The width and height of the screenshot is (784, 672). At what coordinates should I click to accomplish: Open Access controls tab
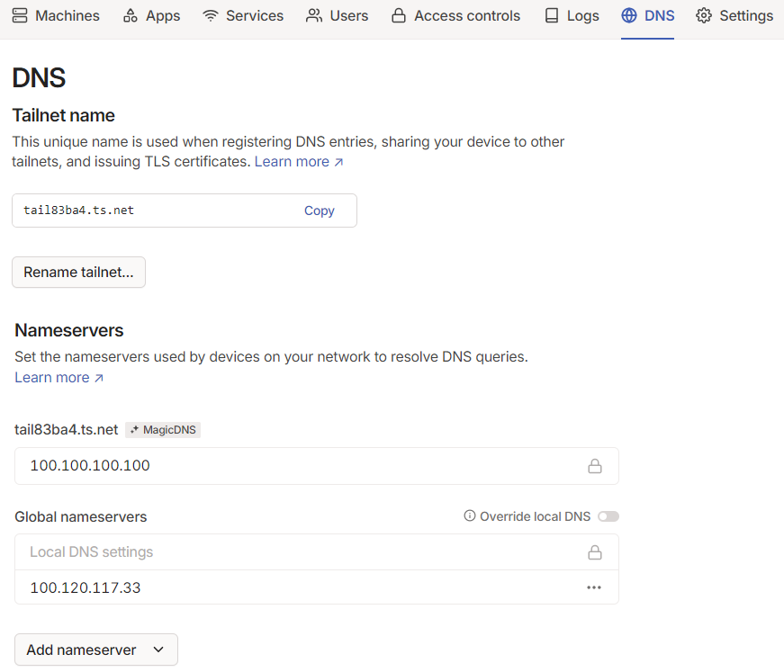click(455, 16)
